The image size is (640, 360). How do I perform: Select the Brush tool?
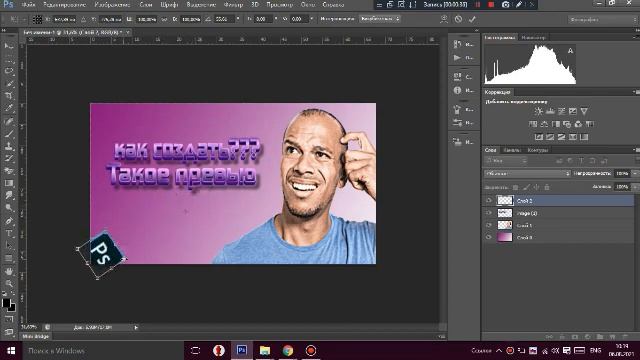pos(9,133)
